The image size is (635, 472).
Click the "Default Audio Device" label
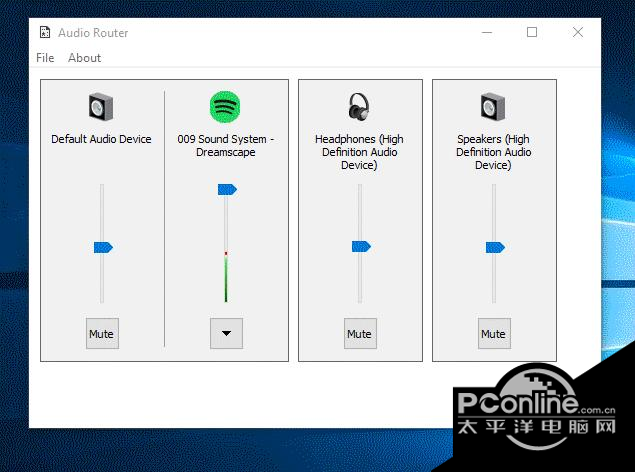[101, 139]
